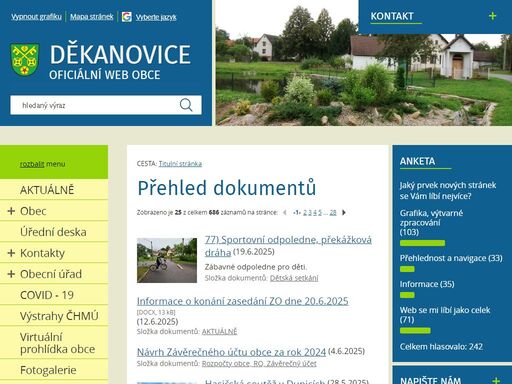Go to page 28 in pagination
Screen dimensions: 512x384
point(333,212)
